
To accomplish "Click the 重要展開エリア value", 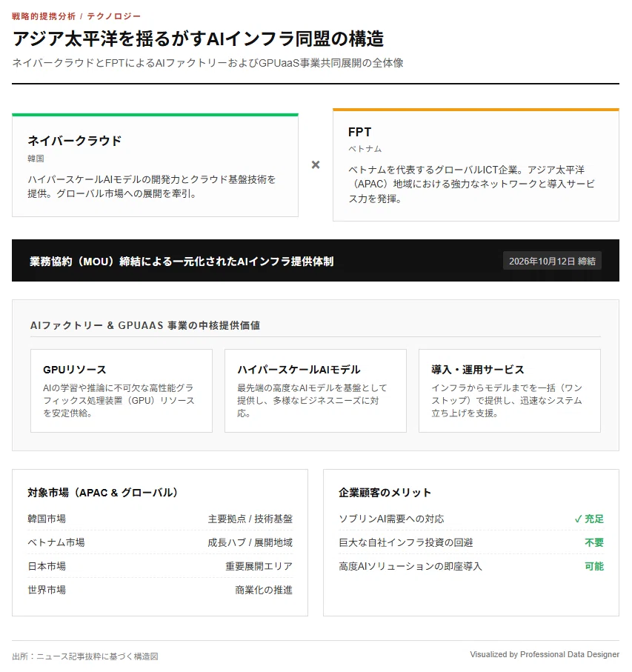I will [259, 566].
